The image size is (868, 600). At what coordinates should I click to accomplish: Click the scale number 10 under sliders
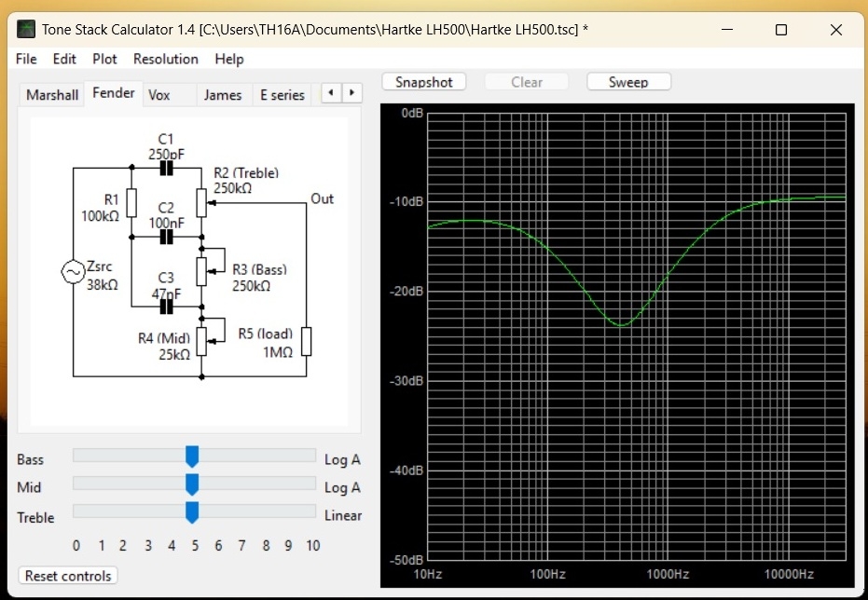[x=312, y=546]
